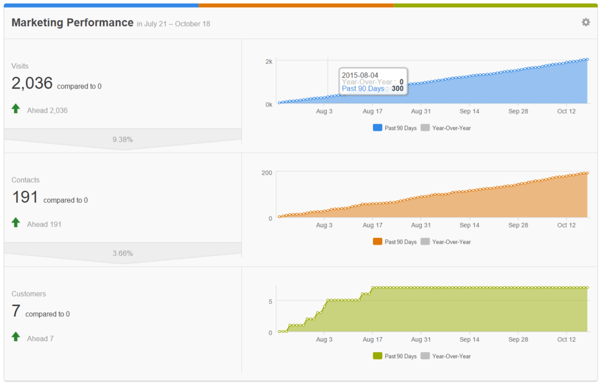Click the green up arrow beside Ahead 7
The width and height of the screenshot is (600, 385).
click(16, 337)
